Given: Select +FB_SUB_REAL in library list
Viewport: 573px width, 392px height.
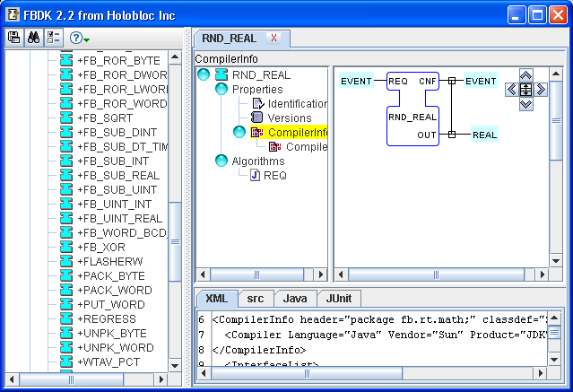Looking at the screenshot, I should point(118,176).
